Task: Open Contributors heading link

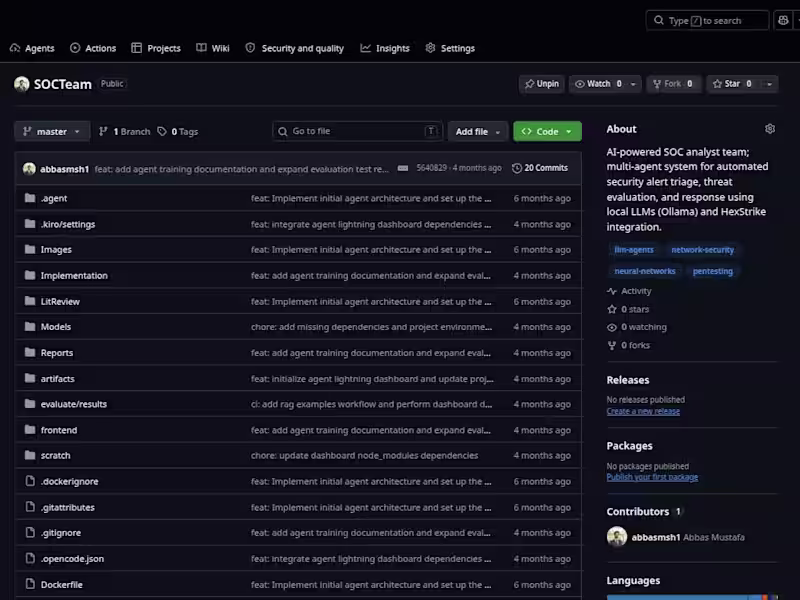Action: [x=644, y=511]
